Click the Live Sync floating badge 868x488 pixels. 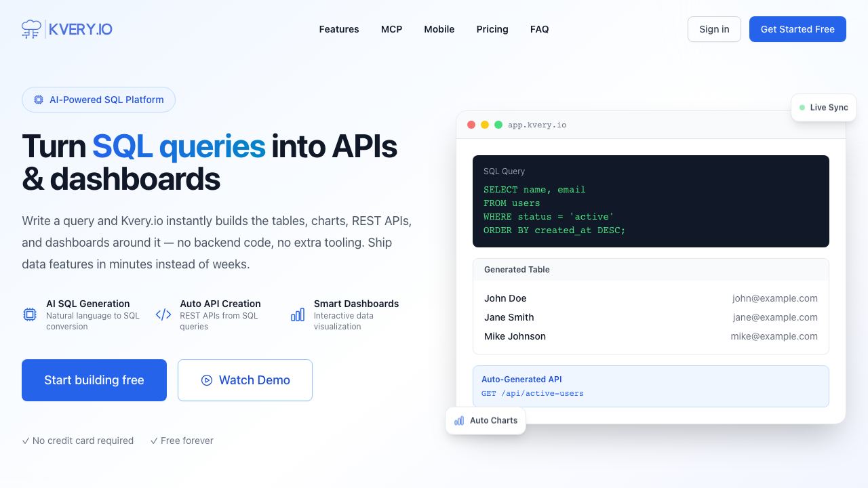click(823, 107)
